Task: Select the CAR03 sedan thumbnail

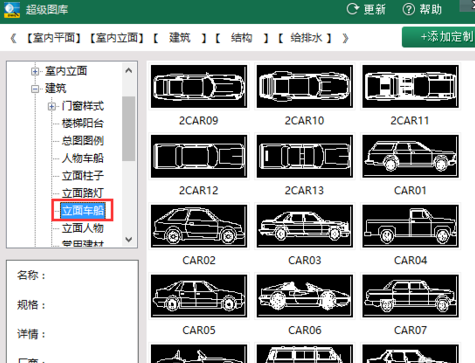Action: pyautogui.click(x=305, y=226)
